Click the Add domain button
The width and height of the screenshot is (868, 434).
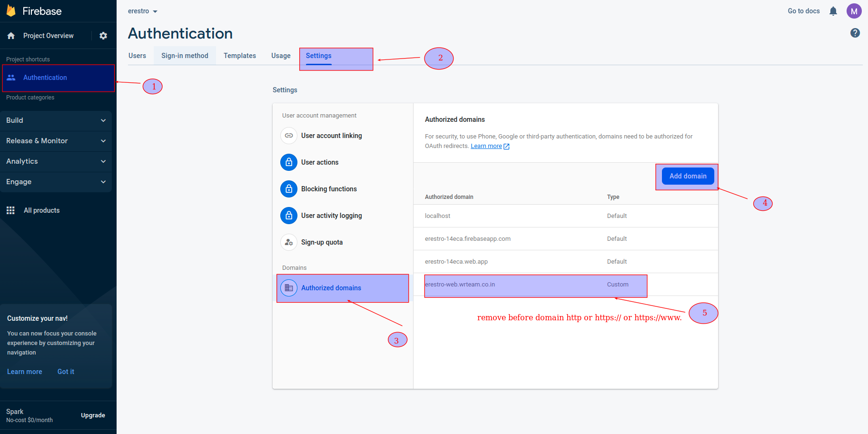click(x=687, y=176)
